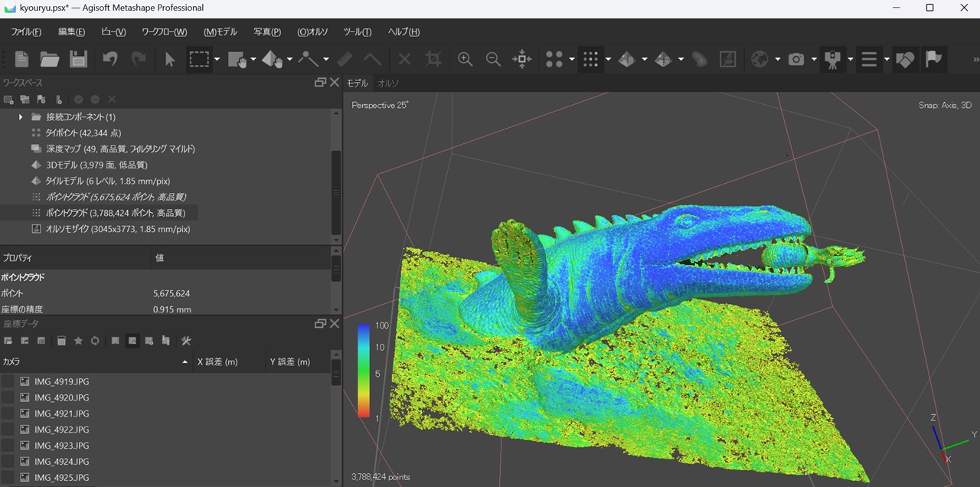
Task: Switch to the モデル view tab
Action: 357,83
